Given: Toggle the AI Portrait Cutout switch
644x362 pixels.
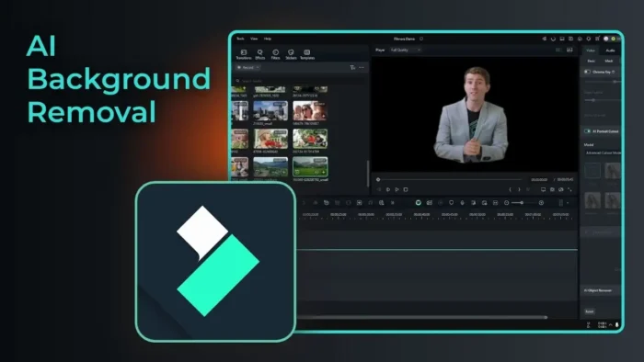Looking at the screenshot, I should click(x=587, y=131).
